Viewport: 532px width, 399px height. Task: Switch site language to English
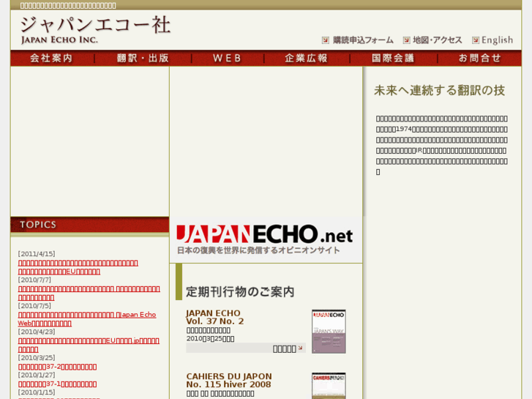click(x=497, y=40)
